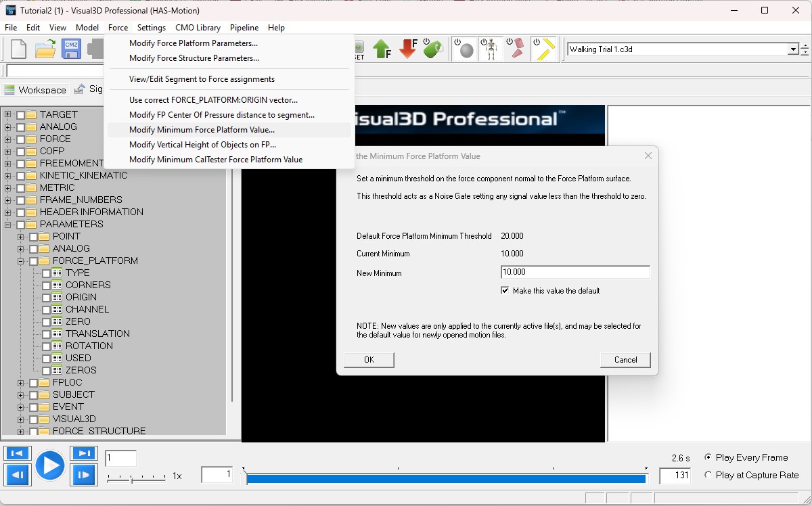The height and width of the screenshot is (506, 812).
Task: Open the File menu
Action: point(11,28)
